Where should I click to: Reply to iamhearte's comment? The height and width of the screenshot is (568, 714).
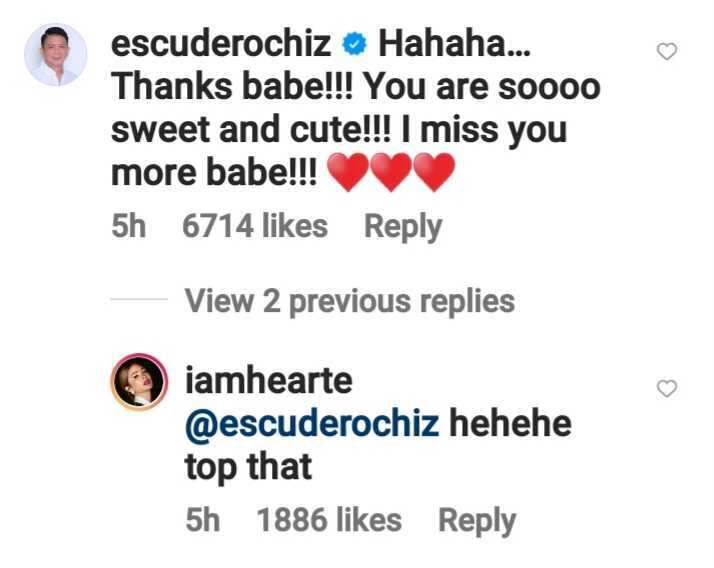477,521
